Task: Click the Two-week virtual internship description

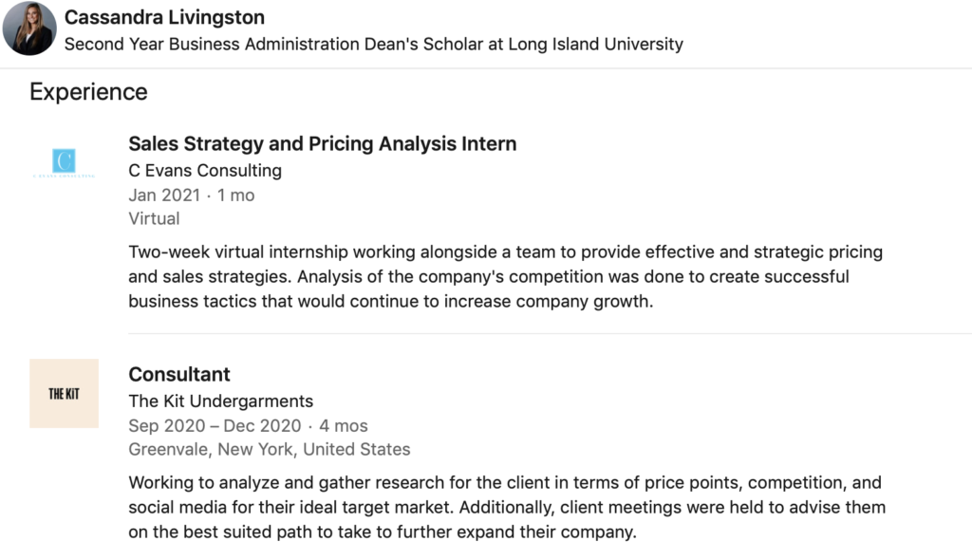Action: 505,276
